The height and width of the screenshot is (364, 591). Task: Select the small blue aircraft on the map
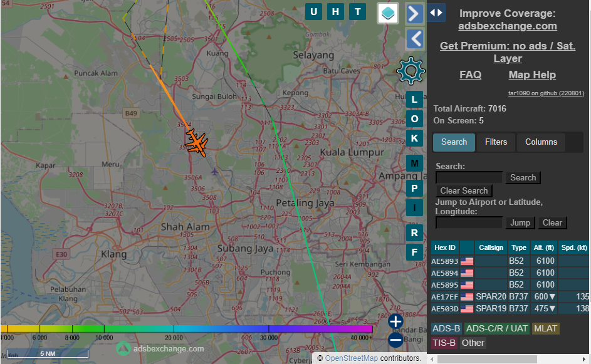(x=214, y=172)
